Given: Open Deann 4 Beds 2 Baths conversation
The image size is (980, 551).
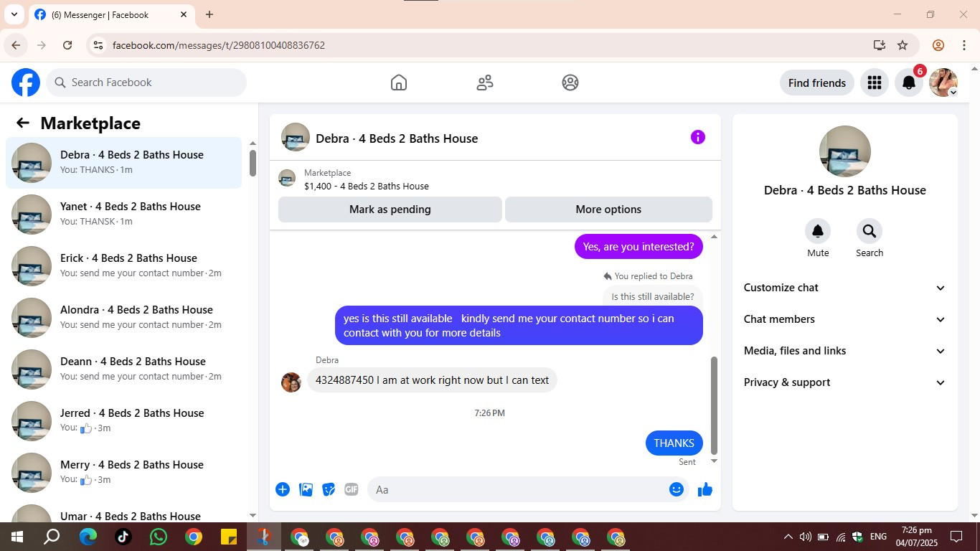Looking at the screenshot, I should coord(124,369).
